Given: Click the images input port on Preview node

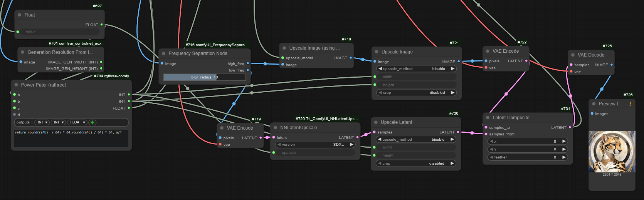Looking at the screenshot, I should click(592, 113).
